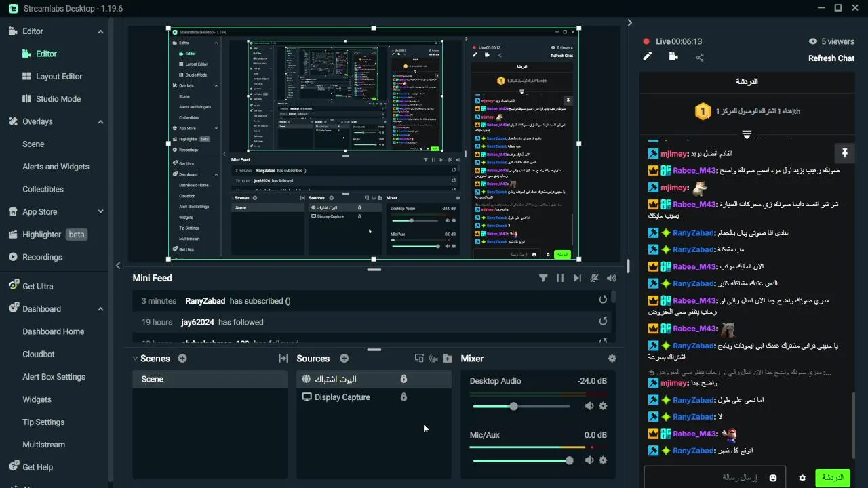Screen dimensions: 868x488
Task: Open Alert Box Settings
Action: (x=54, y=377)
